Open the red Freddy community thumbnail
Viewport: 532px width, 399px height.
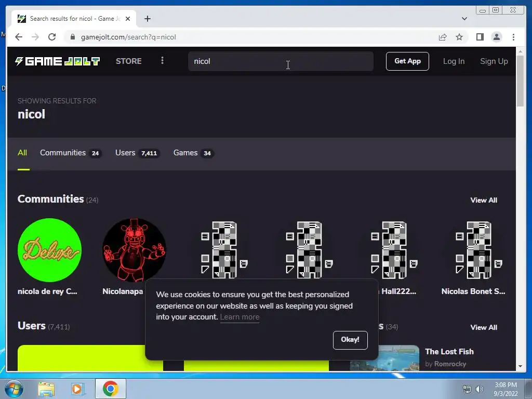click(x=135, y=250)
